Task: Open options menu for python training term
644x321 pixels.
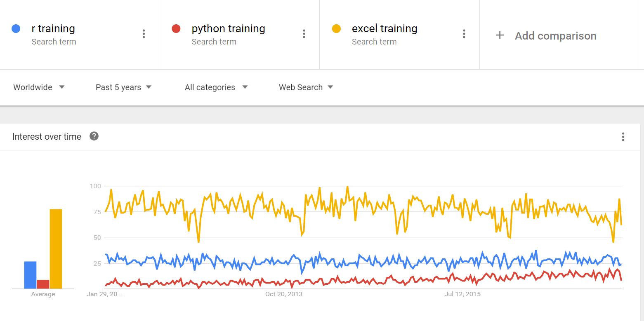Action: 304,34
